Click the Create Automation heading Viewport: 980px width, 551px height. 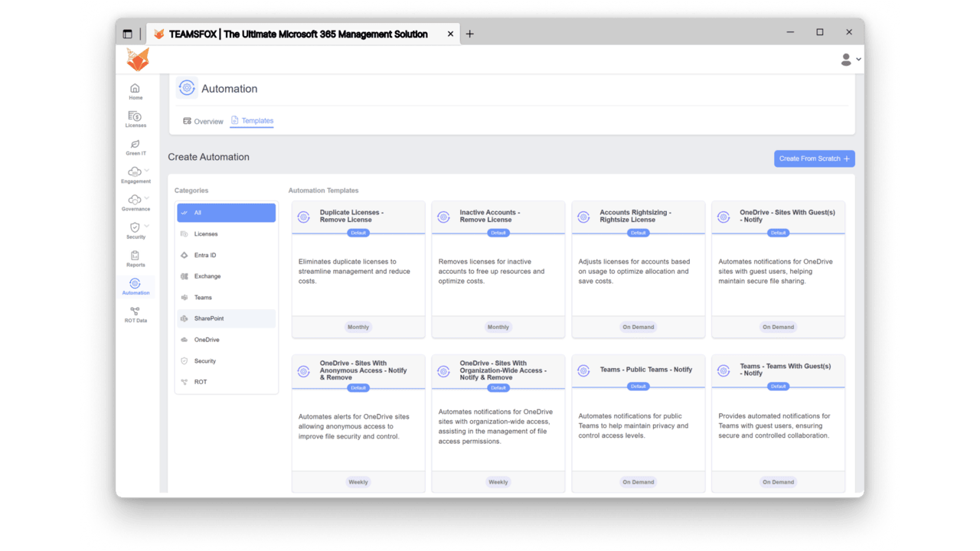pos(209,157)
